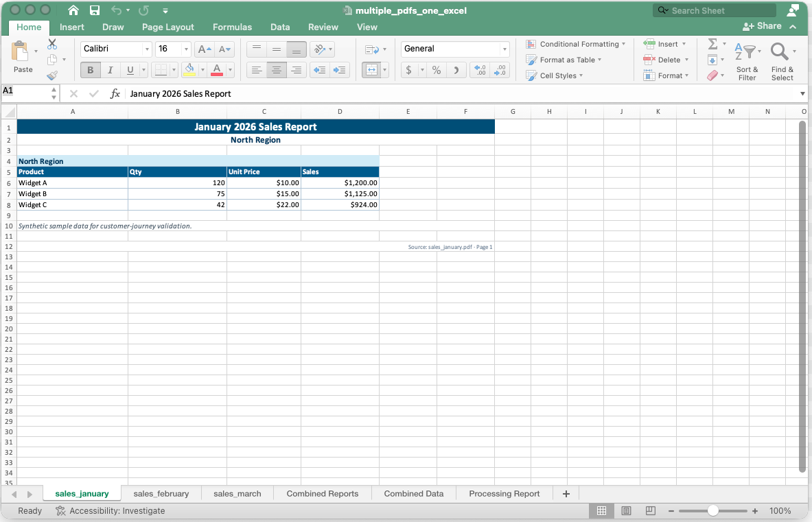This screenshot has width=812, height=522.
Task: Insert function with the fx icon
Action: tap(115, 94)
